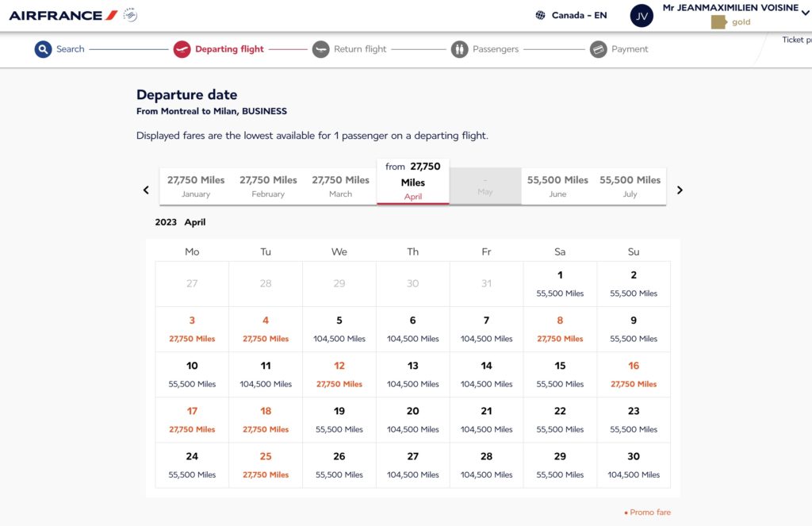The image size is (812, 526).
Task: Click the Departing flight plane icon
Action: pos(182,49)
